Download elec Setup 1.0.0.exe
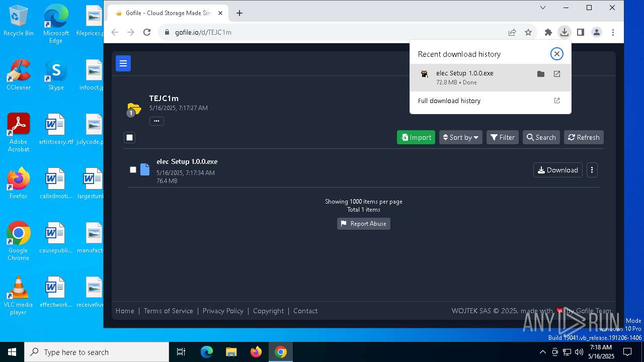 point(558,170)
